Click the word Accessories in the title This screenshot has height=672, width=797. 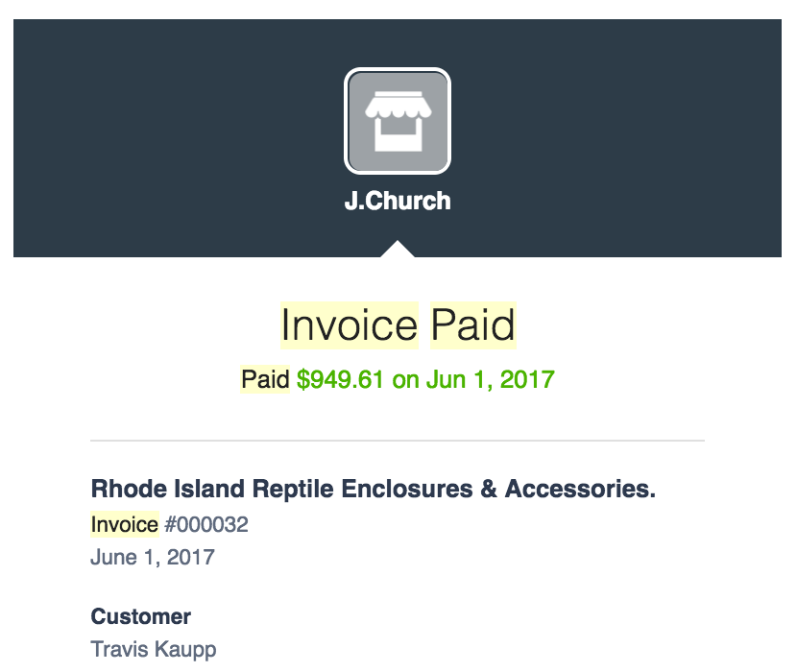(x=580, y=489)
